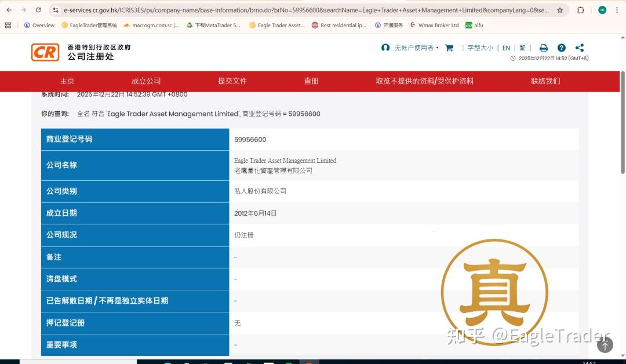Image resolution: width=626 pixels, height=364 pixels.
Task: Click the help question mark icon
Action: point(561,48)
